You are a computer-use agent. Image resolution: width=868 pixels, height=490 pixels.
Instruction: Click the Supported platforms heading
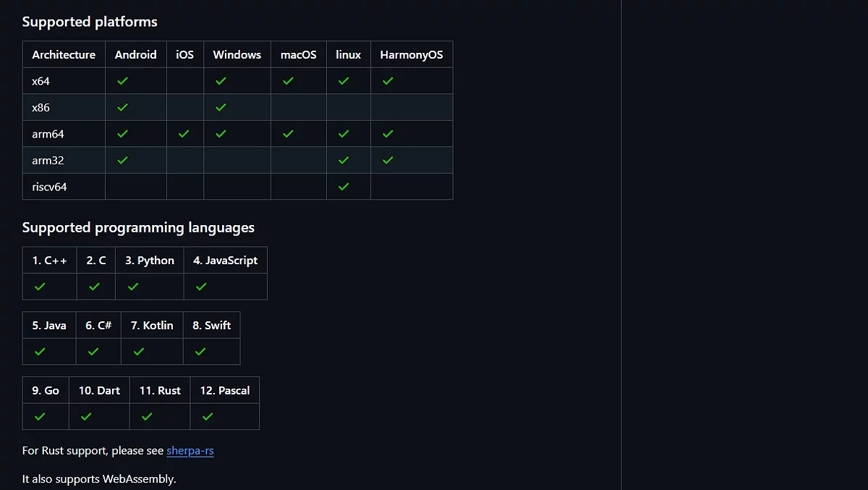coord(90,22)
